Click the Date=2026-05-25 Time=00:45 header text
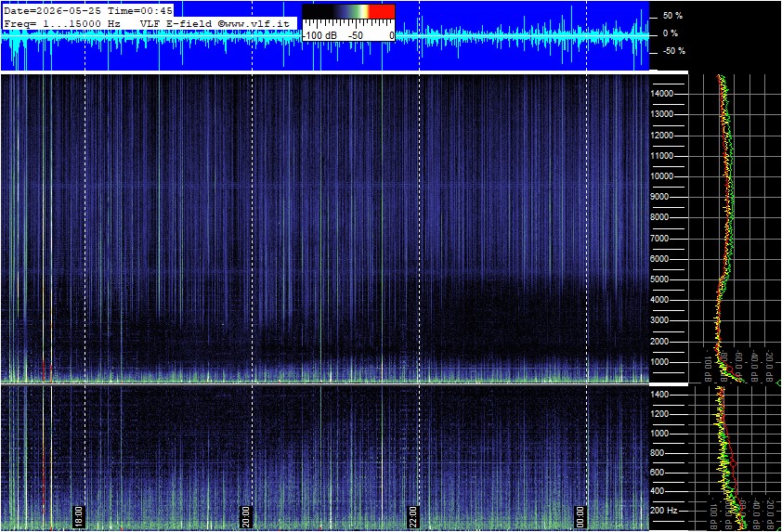Screen dimensions: 782x532 pos(88,10)
